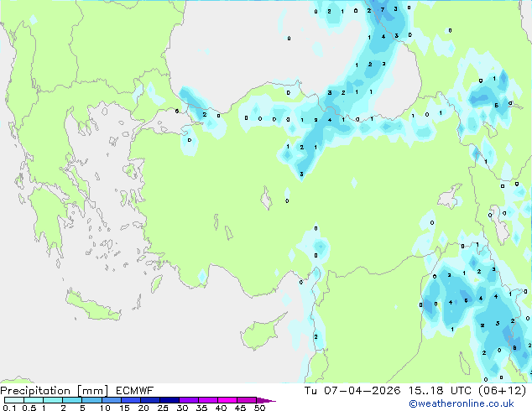Click the '25' legend scale label
The image size is (532, 411).
tap(163, 408)
